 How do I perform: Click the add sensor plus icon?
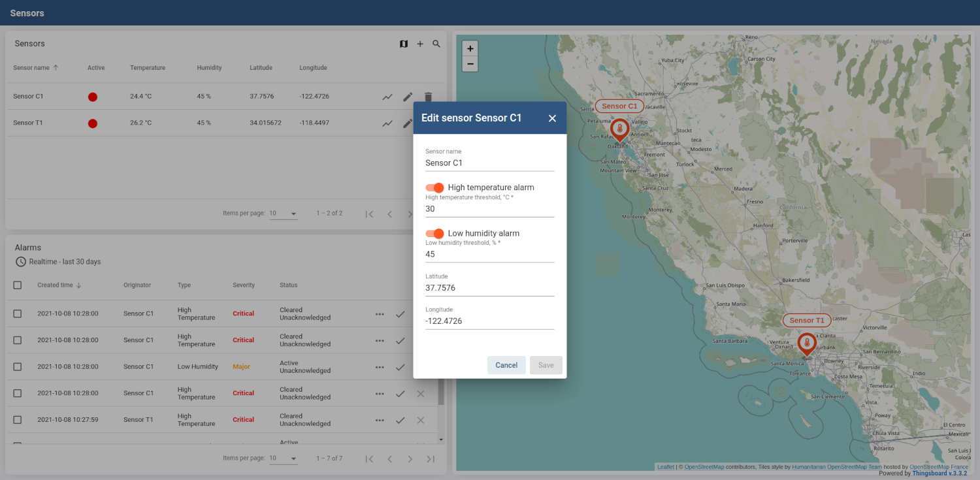click(420, 44)
